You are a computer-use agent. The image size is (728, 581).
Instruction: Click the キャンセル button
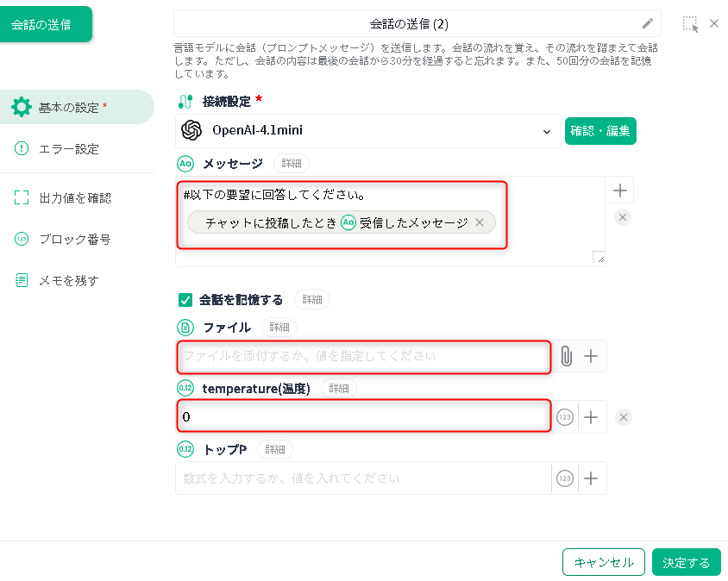click(603, 562)
